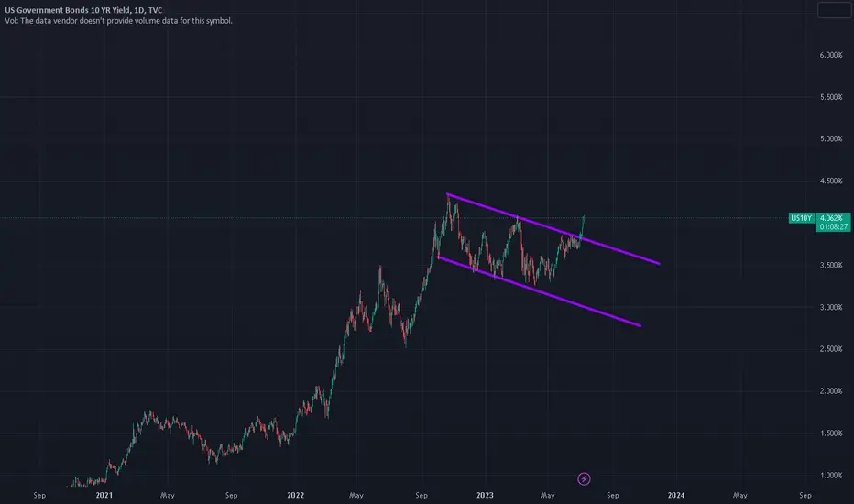Click the chart title US Government Bonds 10 YR Yield
The width and height of the screenshot is (854, 504).
(83, 10)
